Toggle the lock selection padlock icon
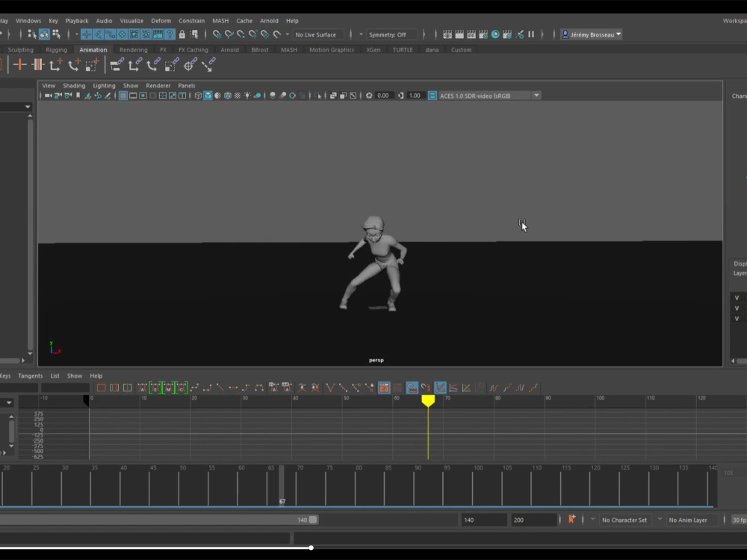Viewport: 747px width, 560px height. pyautogui.click(x=182, y=34)
